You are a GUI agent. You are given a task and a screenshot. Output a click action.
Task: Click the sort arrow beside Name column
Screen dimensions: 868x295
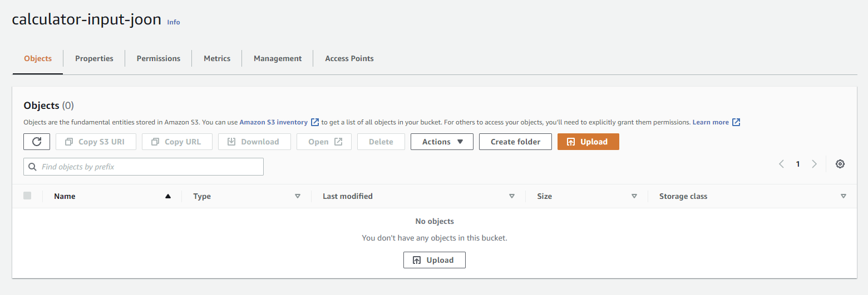point(168,196)
